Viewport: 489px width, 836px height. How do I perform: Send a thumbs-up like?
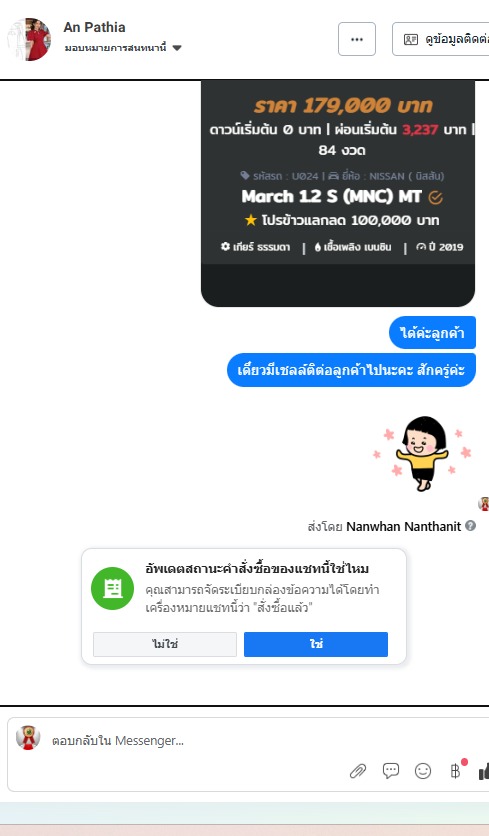[x=484, y=771]
